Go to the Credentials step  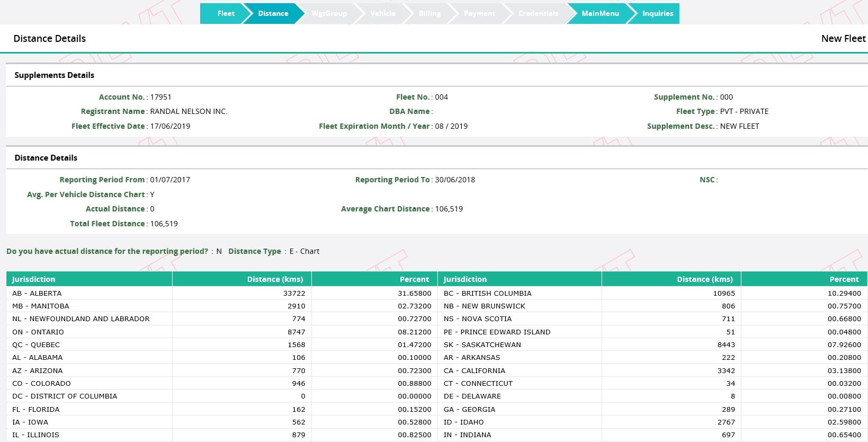click(538, 14)
